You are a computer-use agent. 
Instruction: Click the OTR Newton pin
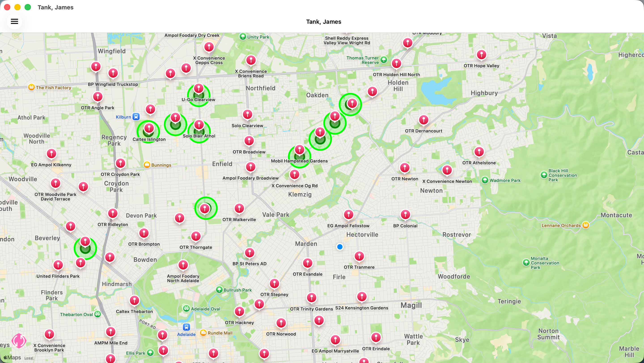405,168
